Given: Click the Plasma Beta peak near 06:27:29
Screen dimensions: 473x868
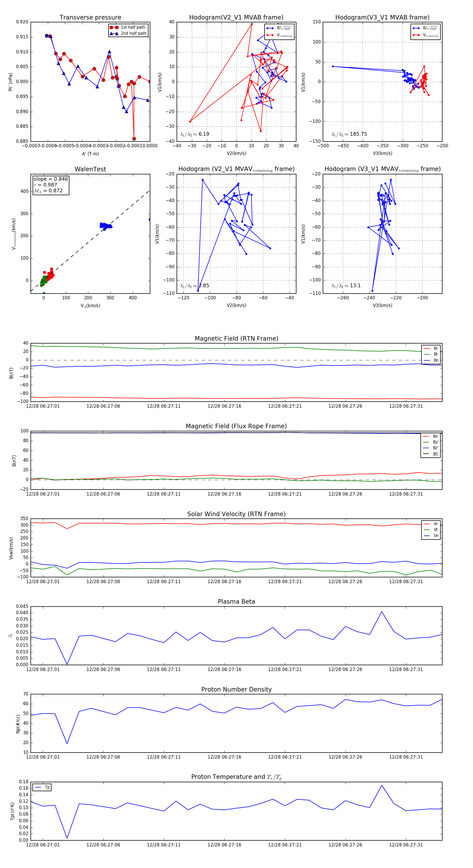Looking at the screenshot, I should coord(382,612).
